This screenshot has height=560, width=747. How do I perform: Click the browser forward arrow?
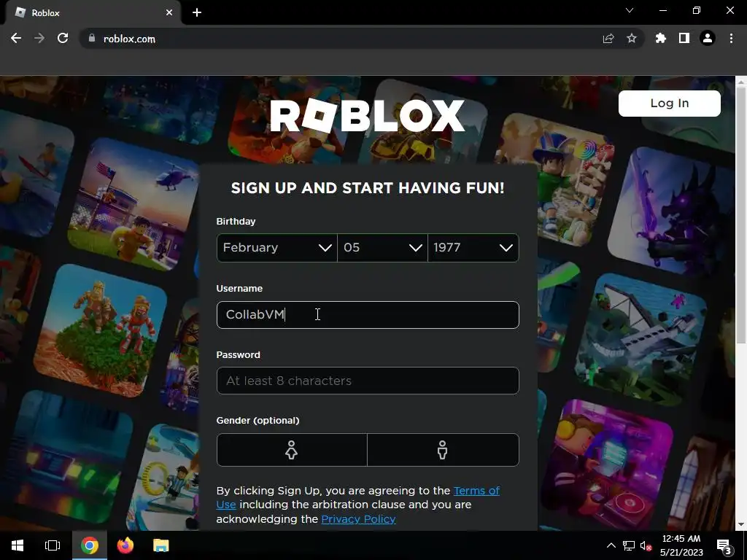39,39
